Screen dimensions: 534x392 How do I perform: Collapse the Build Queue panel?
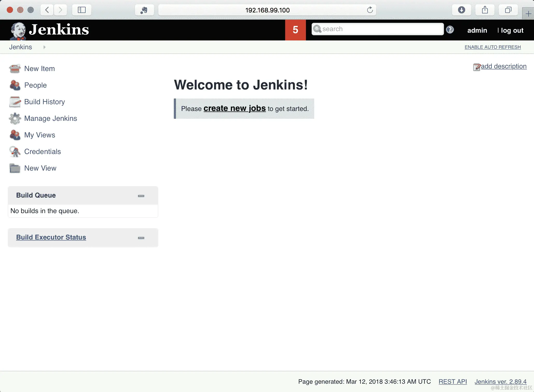(x=141, y=196)
